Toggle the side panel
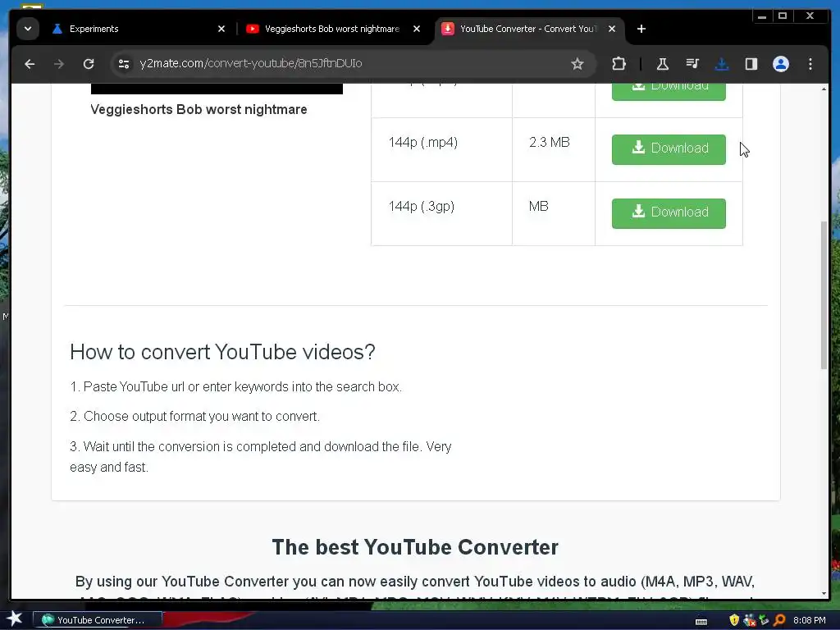The image size is (840, 630). [x=751, y=64]
